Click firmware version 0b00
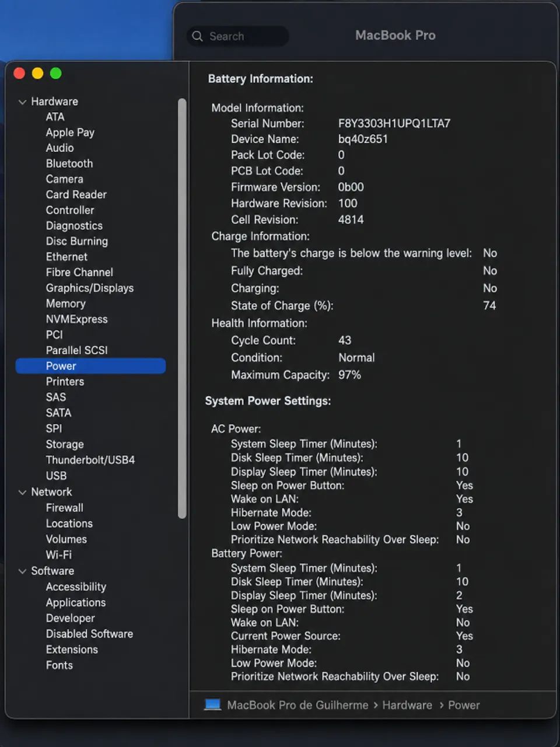560x747 pixels. pyautogui.click(x=351, y=187)
